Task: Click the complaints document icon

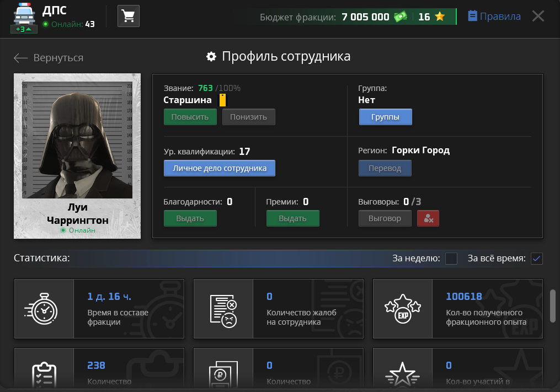Action: point(223,309)
